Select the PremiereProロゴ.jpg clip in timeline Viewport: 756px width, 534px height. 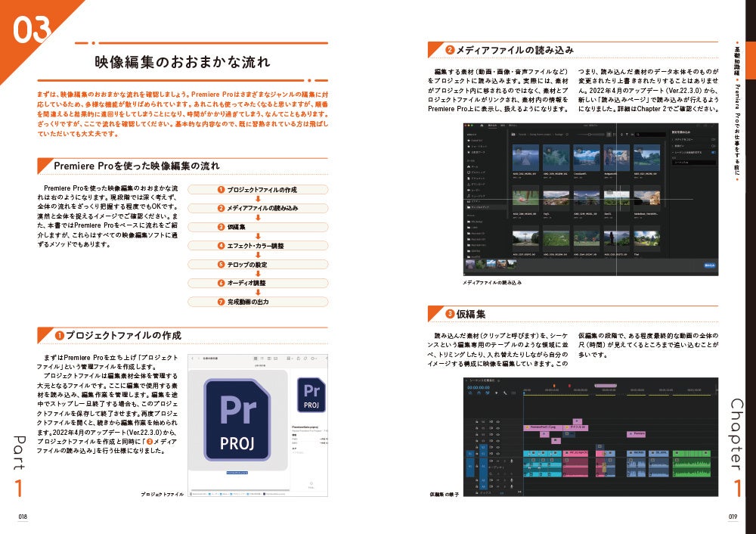(543, 428)
